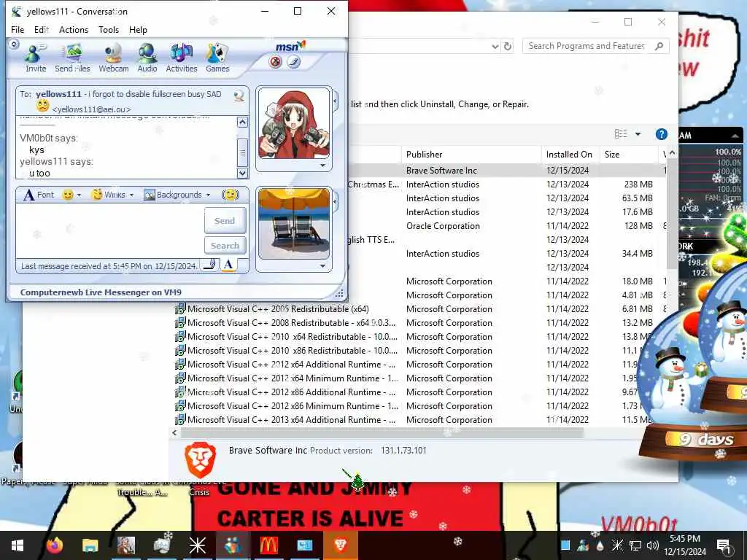The height and width of the screenshot is (560, 747).
Task: Start Webcam from Messenger toolbar
Action: 113,58
